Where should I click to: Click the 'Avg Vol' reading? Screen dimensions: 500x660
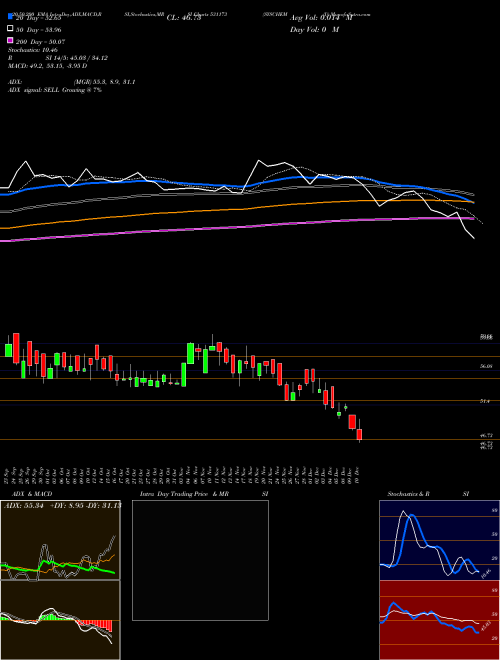(x=321, y=18)
